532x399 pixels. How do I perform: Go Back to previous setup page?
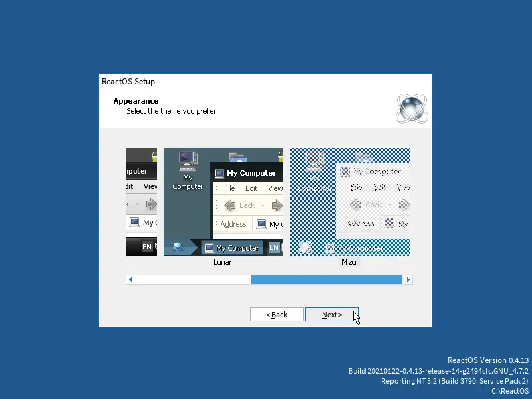tap(277, 315)
